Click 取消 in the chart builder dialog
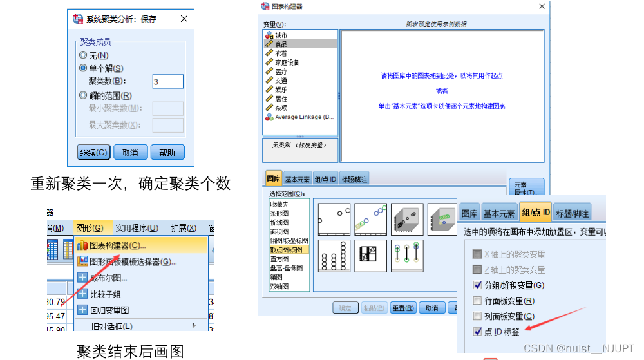This screenshot has width=644, height=360. coord(431,308)
